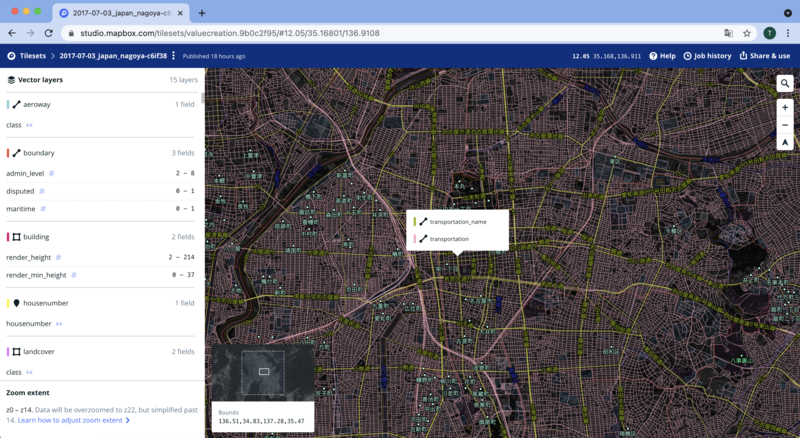Open the map search magnifier button
Screen dimensions: 800x438
pyautogui.click(x=785, y=83)
